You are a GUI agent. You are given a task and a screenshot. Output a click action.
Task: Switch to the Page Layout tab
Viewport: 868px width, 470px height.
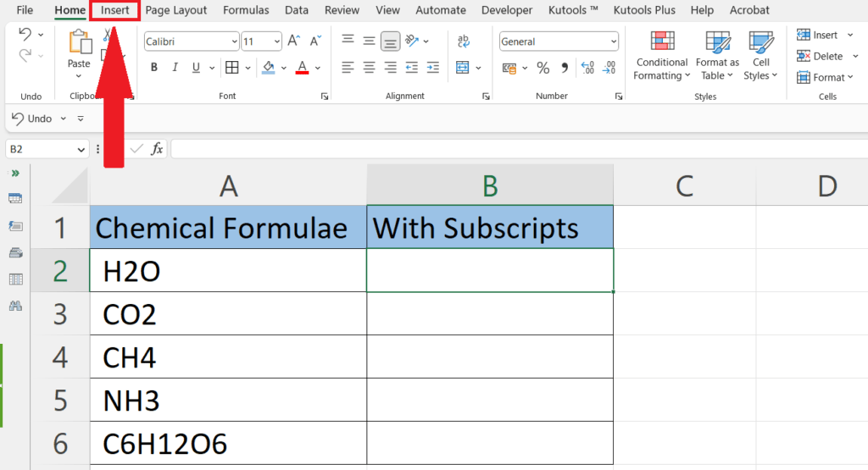[176, 10]
